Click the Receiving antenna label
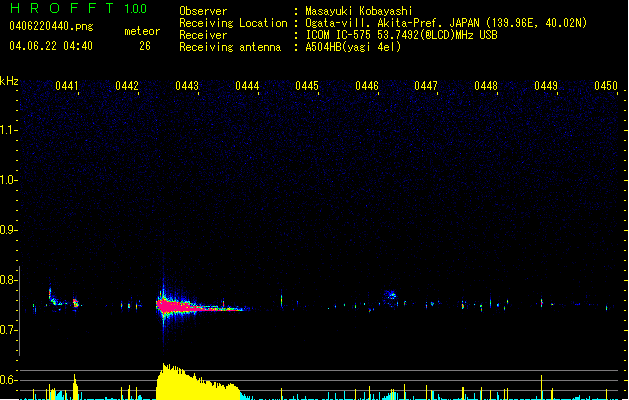This screenshot has height=400, width=629. click(x=230, y=47)
